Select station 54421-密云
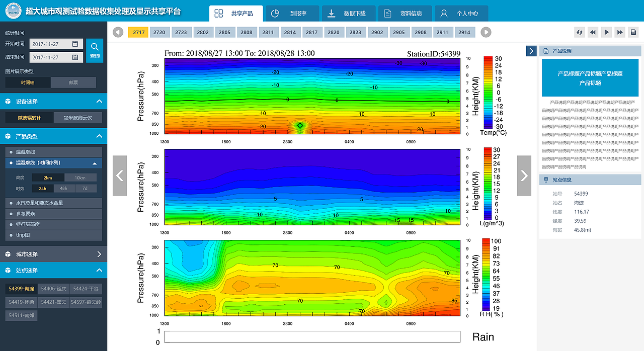 click(53, 302)
